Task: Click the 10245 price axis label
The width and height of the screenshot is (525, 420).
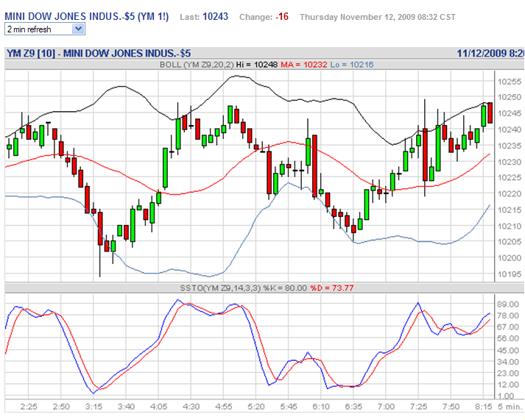Action: pos(510,113)
